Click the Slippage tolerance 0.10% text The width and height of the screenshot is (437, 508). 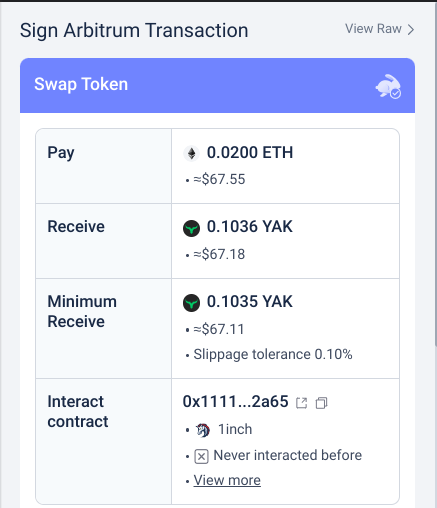pos(273,354)
